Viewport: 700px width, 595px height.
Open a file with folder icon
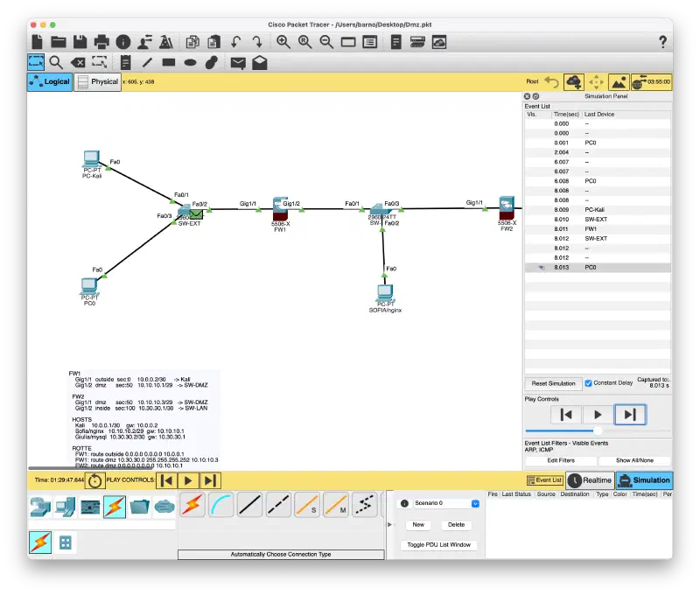coord(59,42)
